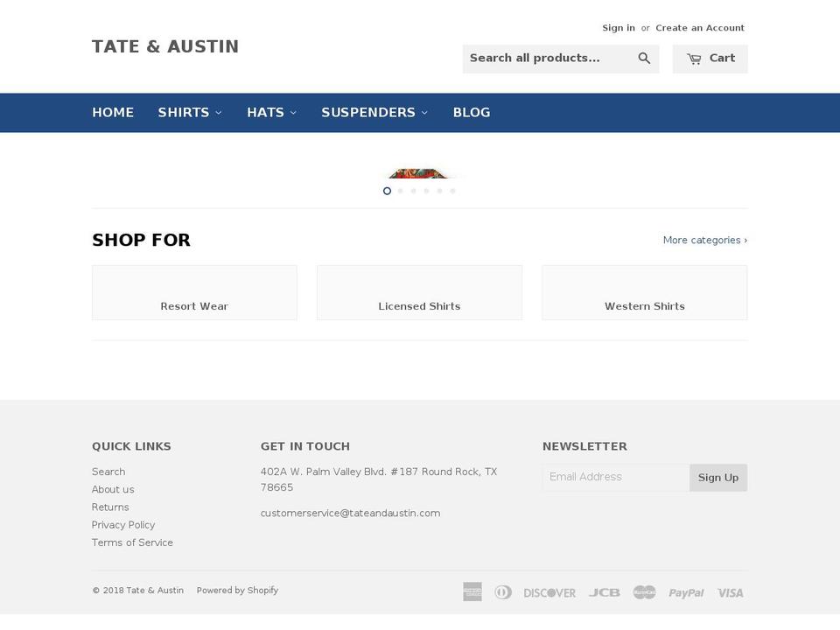Viewport: 840px width, 630px height.
Task: Click the American Express payment icon
Action: tap(472, 592)
